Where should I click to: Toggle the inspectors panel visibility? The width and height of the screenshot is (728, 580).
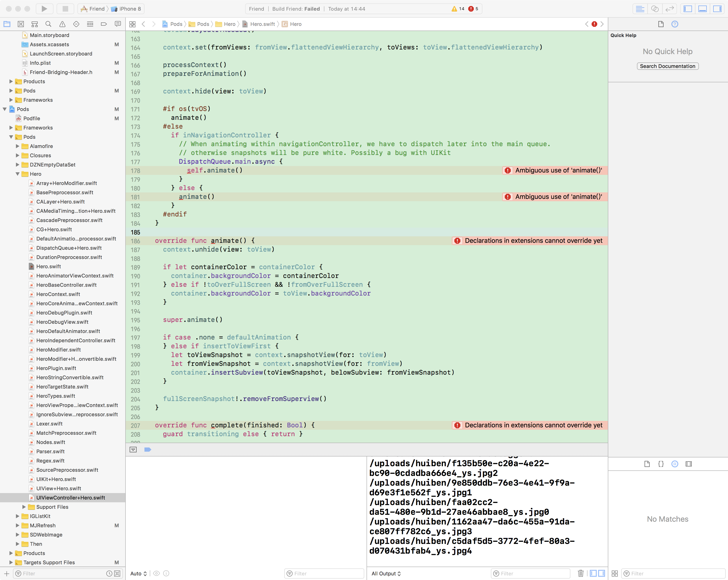point(718,9)
